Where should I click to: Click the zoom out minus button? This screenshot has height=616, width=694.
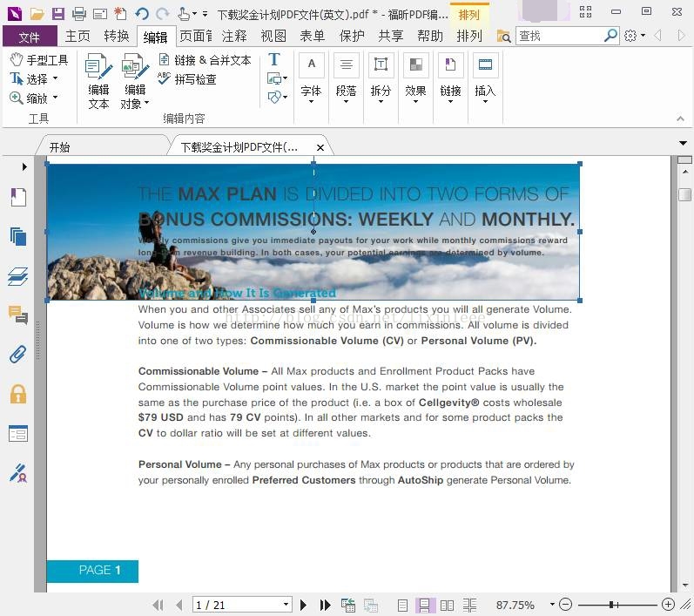(x=565, y=604)
